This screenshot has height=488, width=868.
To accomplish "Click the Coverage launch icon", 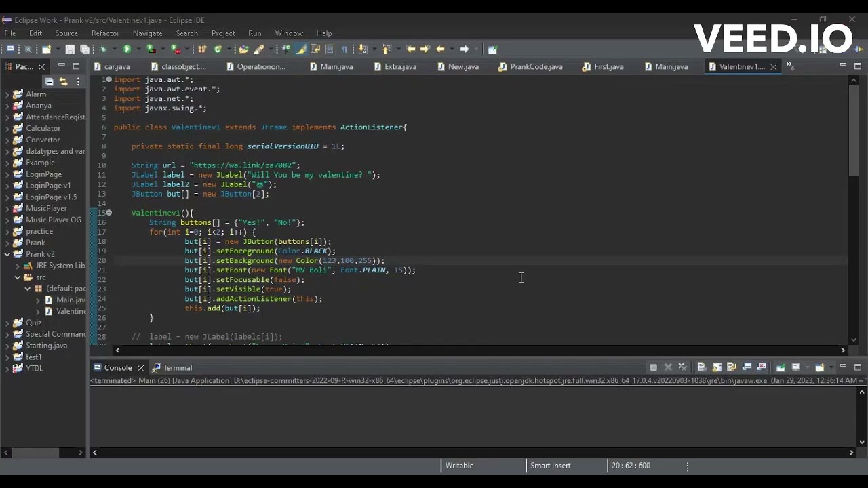I will 150,49.
